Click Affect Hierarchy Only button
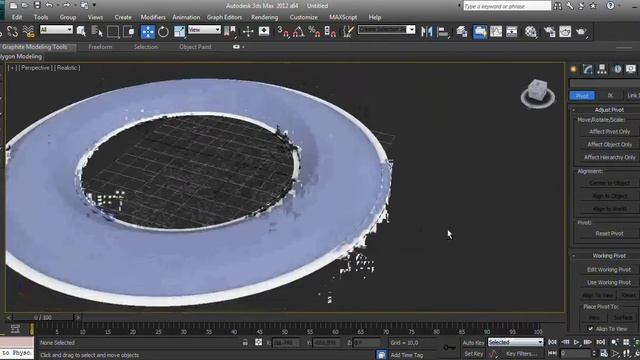This screenshot has width=640, height=360. (x=609, y=157)
